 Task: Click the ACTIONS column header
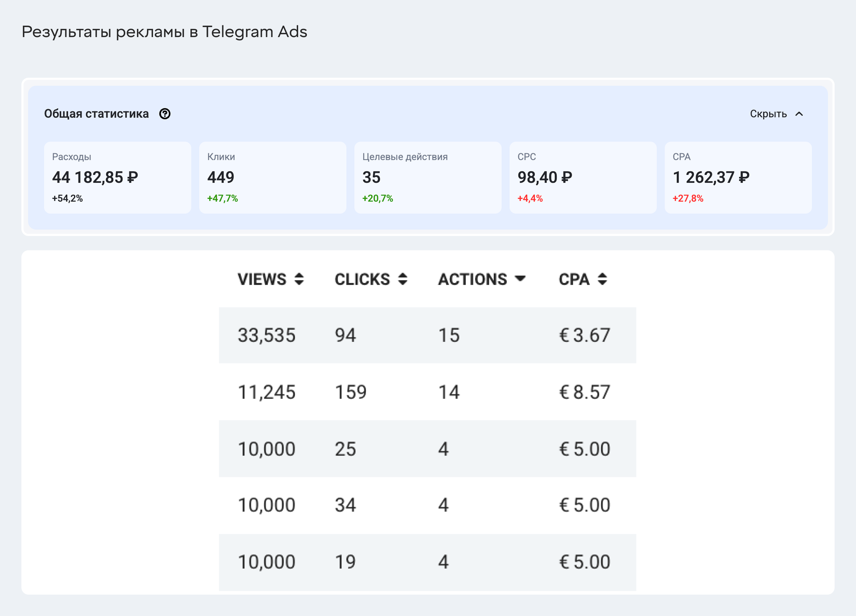click(473, 279)
